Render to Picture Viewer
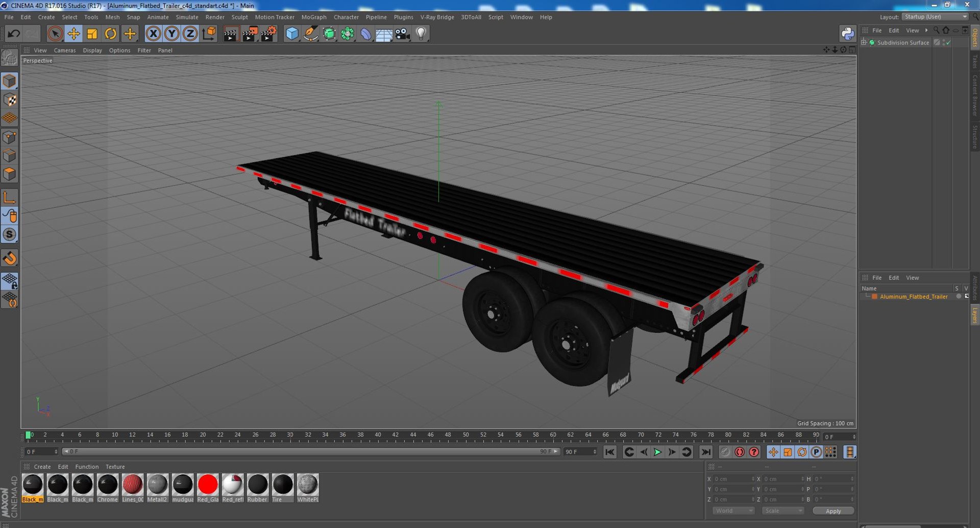Image resolution: width=980 pixels, height=528 pixels. coord(250,34)
